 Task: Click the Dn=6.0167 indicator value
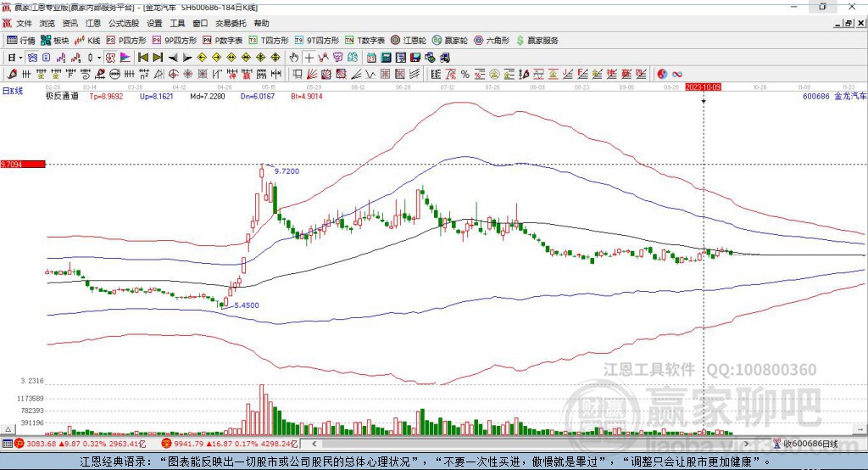point(258,97)
